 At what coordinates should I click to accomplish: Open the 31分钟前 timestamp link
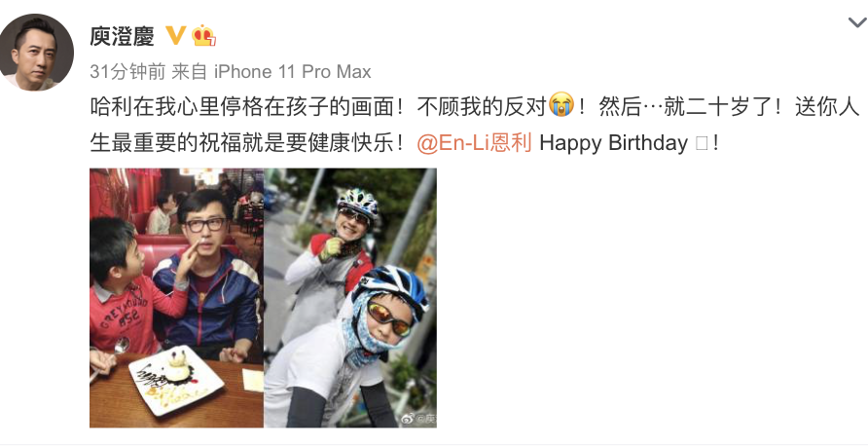point(127,71)
